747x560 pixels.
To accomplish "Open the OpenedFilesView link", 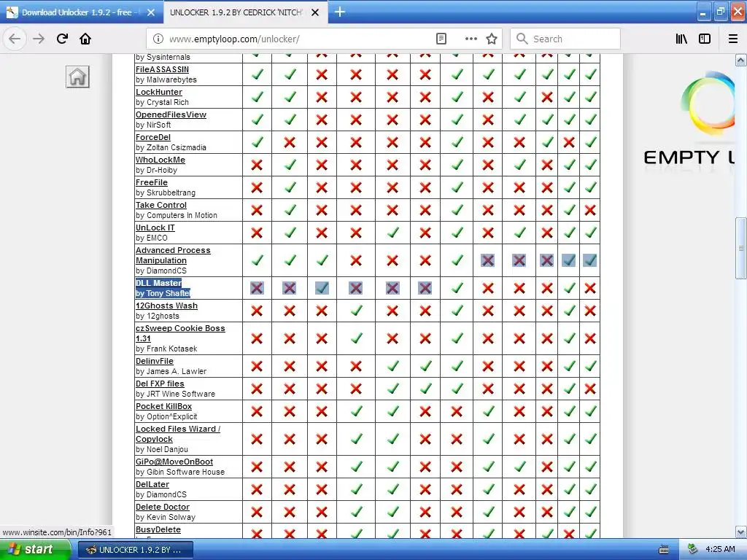I will coord(171,114).
